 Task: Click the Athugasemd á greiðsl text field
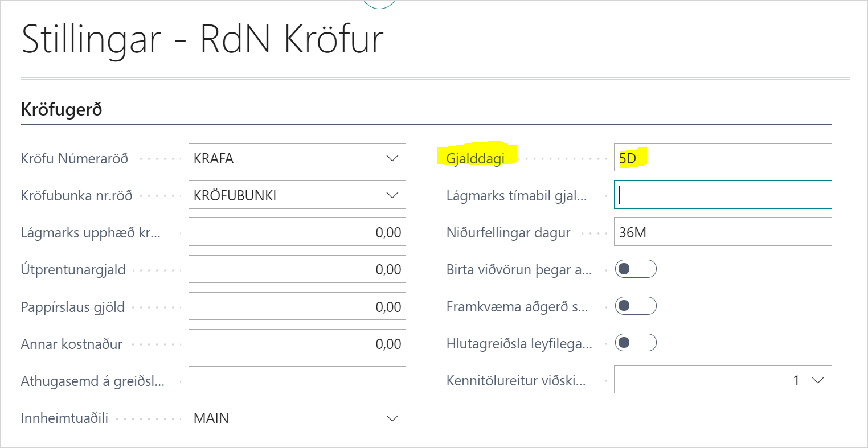297,380
